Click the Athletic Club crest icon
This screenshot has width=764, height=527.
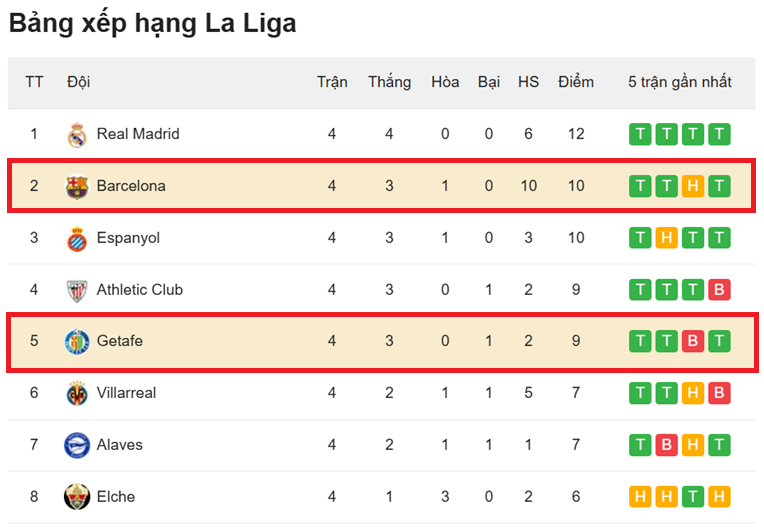pos(77,290)
